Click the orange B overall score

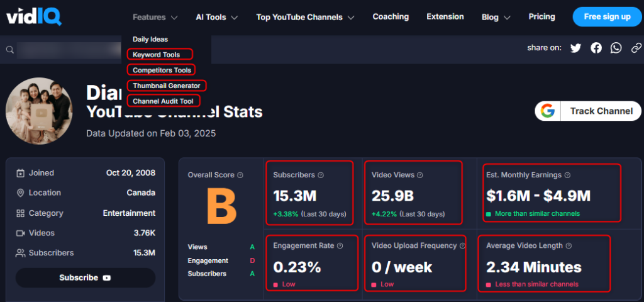[222, 206]
